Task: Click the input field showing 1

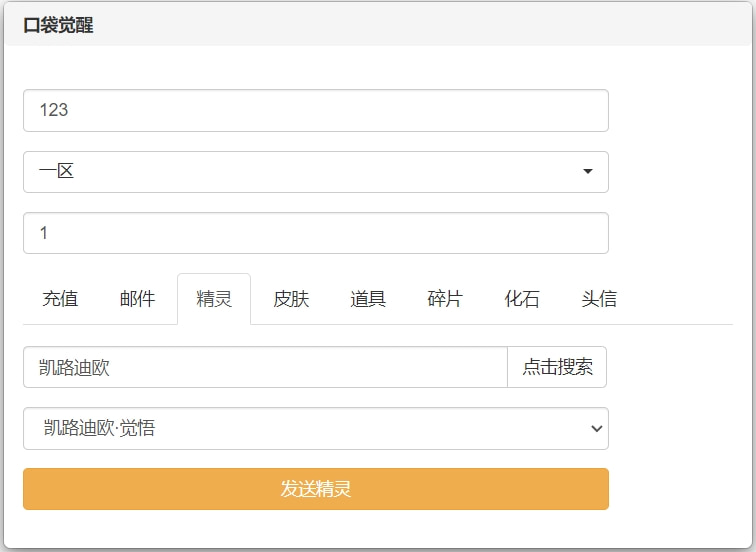Action: pyautogui.click(x=315, y=233)
